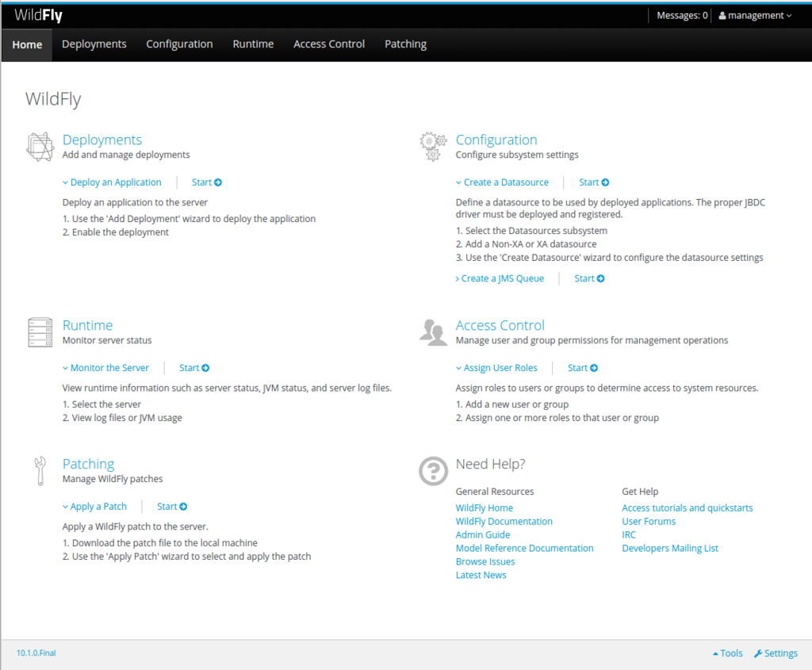Collapse the Deploy an Application section
The image size is (812, 670).
[112, 182]
